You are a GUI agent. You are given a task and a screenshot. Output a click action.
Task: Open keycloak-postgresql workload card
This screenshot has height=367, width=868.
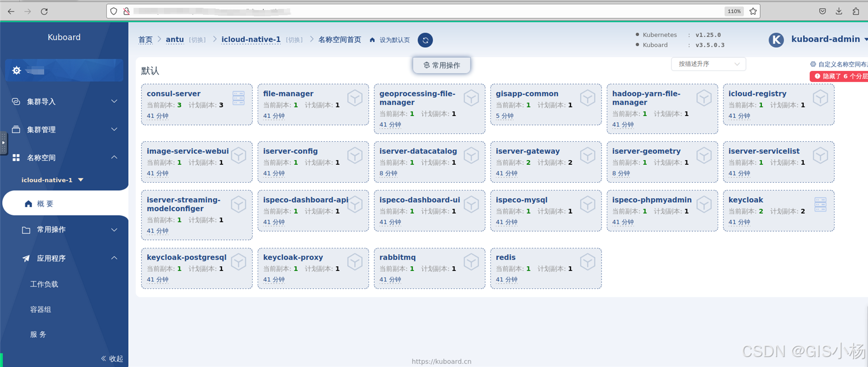(x=197, y=268)
